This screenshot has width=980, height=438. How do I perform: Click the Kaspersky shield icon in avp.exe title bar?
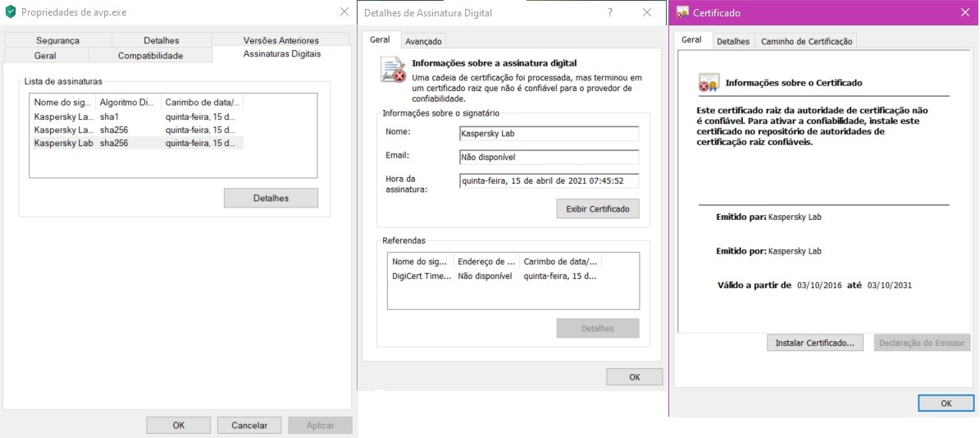tap(10, 11)
